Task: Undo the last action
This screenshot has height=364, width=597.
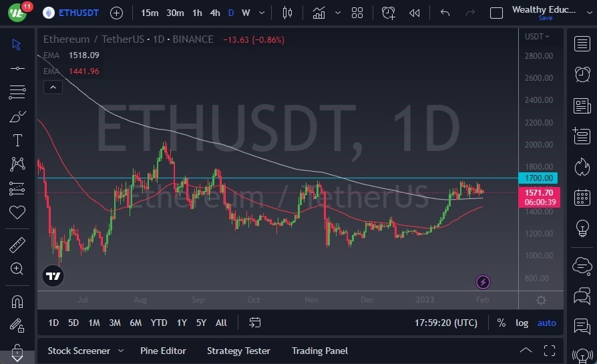Action: pyautogui.click(x=445, y=13)
